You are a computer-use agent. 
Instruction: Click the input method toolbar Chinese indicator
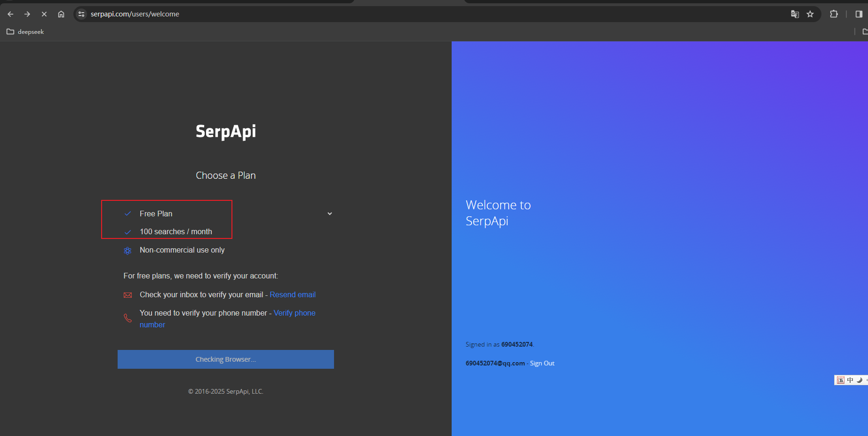(x=850, y=380)
